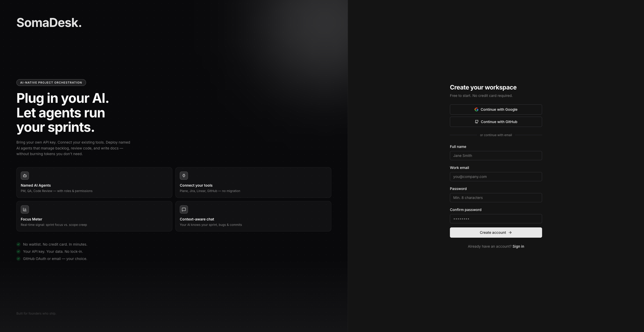Click 'No waitlist. No credit card' text

tap(55, 244)
